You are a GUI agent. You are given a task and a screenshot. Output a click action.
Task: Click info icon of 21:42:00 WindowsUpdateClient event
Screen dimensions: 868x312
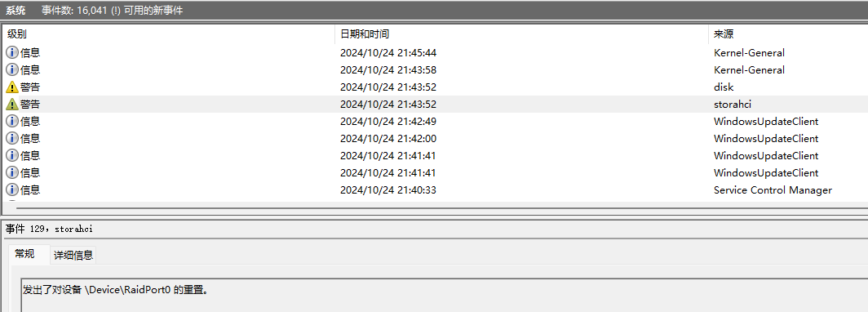click(x=11, y=139)
